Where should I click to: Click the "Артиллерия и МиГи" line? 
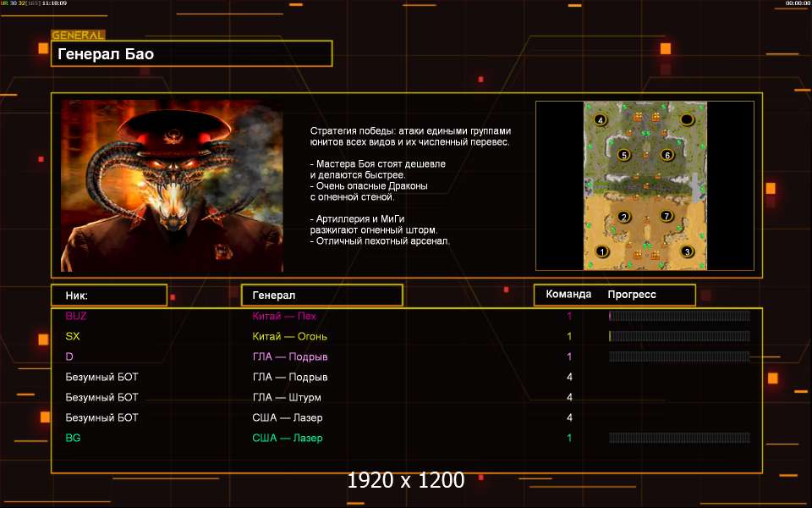click(357, 218)
